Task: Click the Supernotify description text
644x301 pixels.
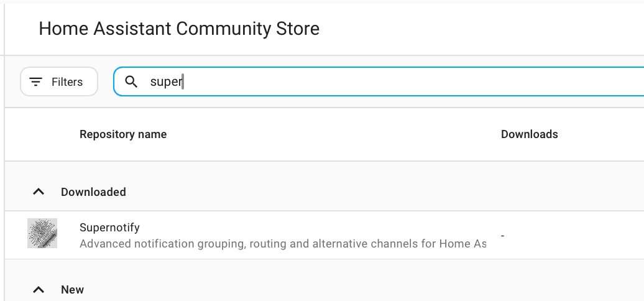Action: click(x=283, y=244)
